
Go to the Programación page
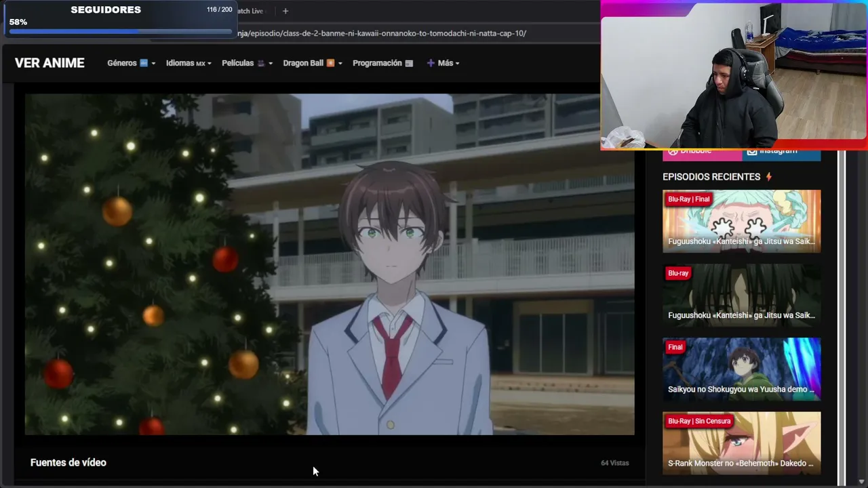click(x=383, y=63)
